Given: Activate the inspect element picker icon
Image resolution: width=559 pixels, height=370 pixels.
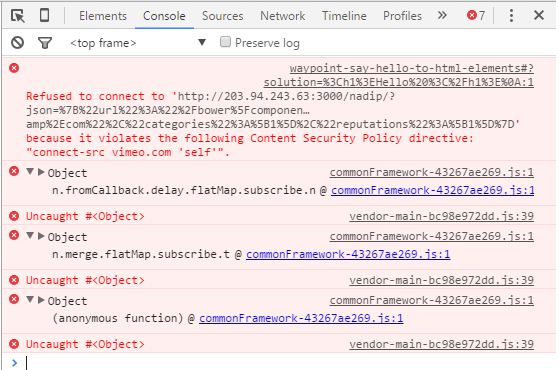Looking at the screenshot, I should [x=17, y=16].
